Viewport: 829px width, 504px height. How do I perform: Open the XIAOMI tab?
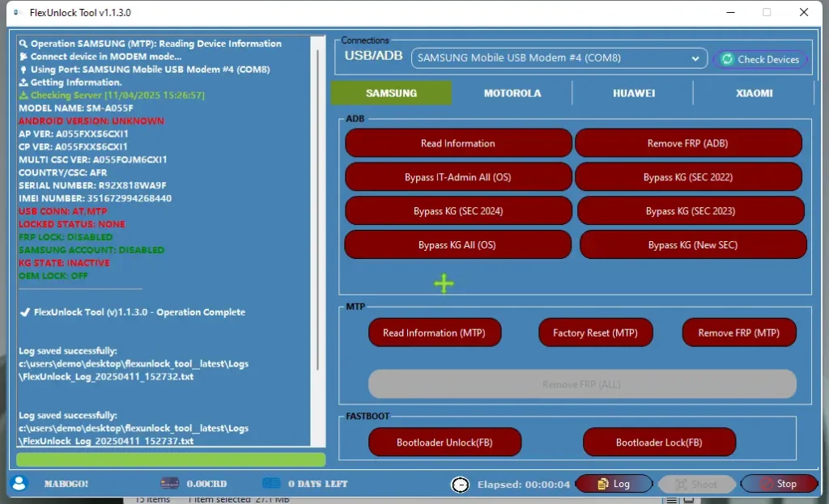coord(754,93)
